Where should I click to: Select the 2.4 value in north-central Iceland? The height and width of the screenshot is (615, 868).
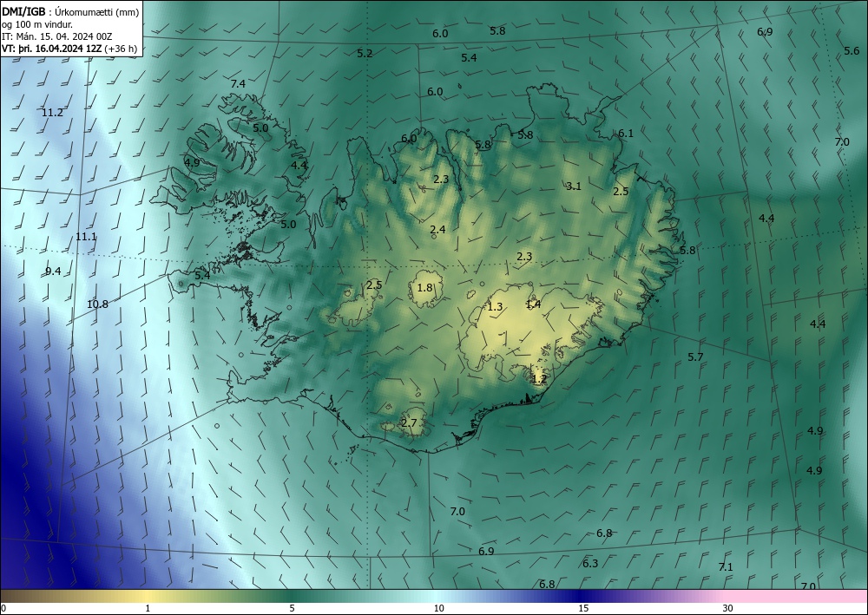[x=437, y=230]
